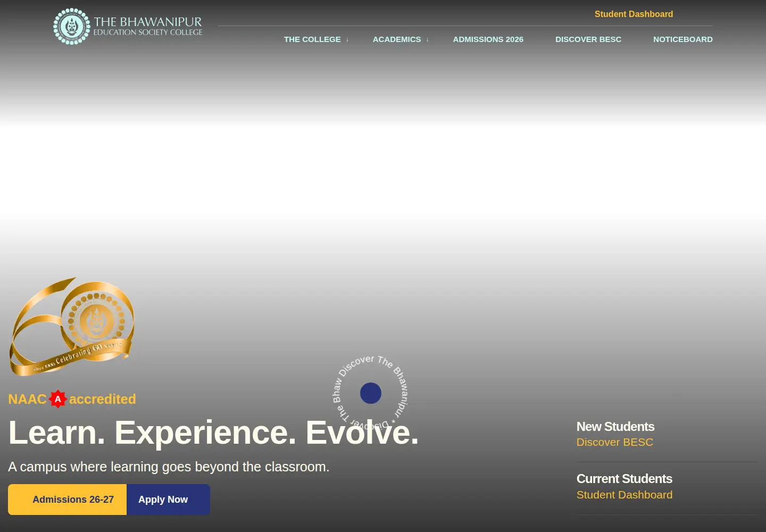Expand the arrow next to THE COLLEGE
Image resolution: width=766 pixels, height=532 pixels.
pos(347,39)
